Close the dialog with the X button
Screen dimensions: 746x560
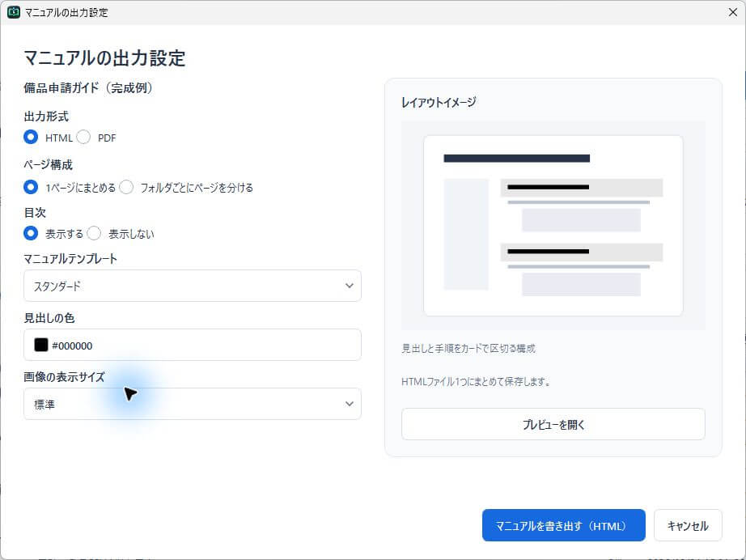(733, 12)
